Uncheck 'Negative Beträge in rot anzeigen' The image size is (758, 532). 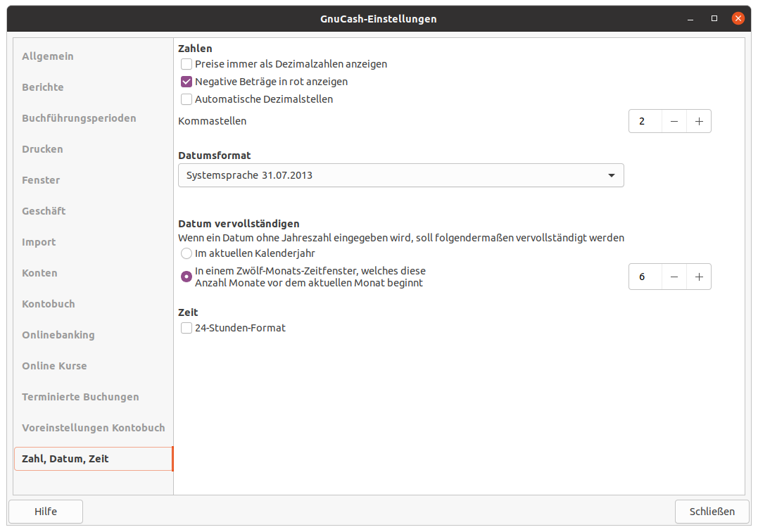coord(187,82)
